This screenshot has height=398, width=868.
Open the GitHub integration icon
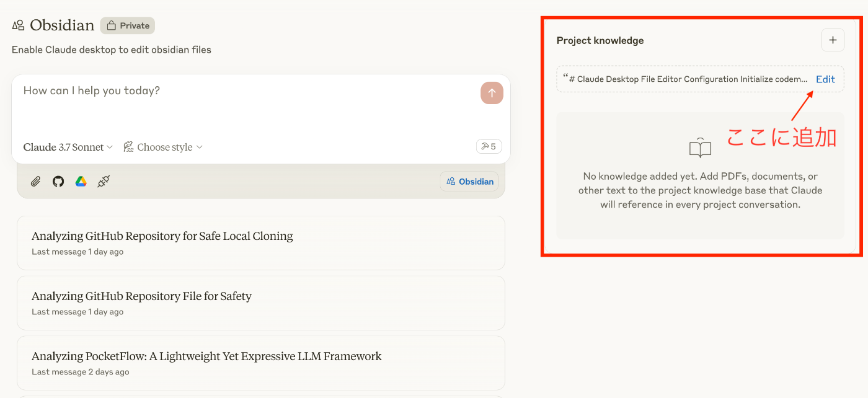point(58,182)
